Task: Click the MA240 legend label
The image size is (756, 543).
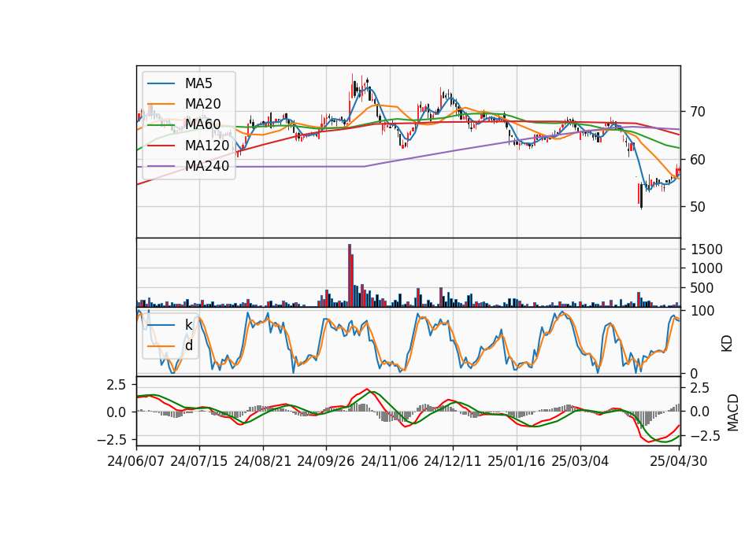Action: [207, 166]
